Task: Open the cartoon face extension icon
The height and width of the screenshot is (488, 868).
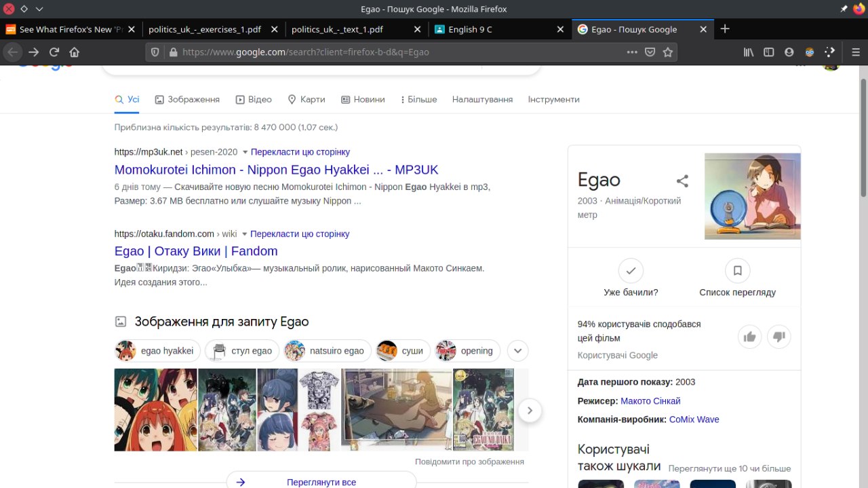Action: point(809,52)
